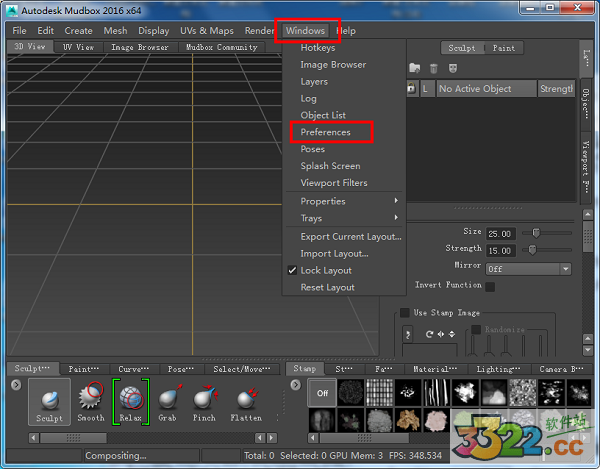This screenshot has width=600, height=469.
Task: Choose Poses from Windows menu
Action: point(313,149)
